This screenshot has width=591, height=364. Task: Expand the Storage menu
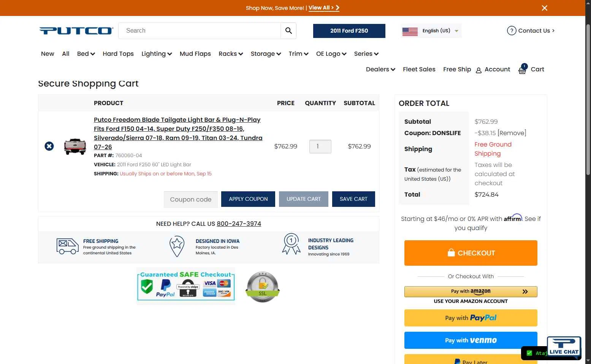point(266,54)
